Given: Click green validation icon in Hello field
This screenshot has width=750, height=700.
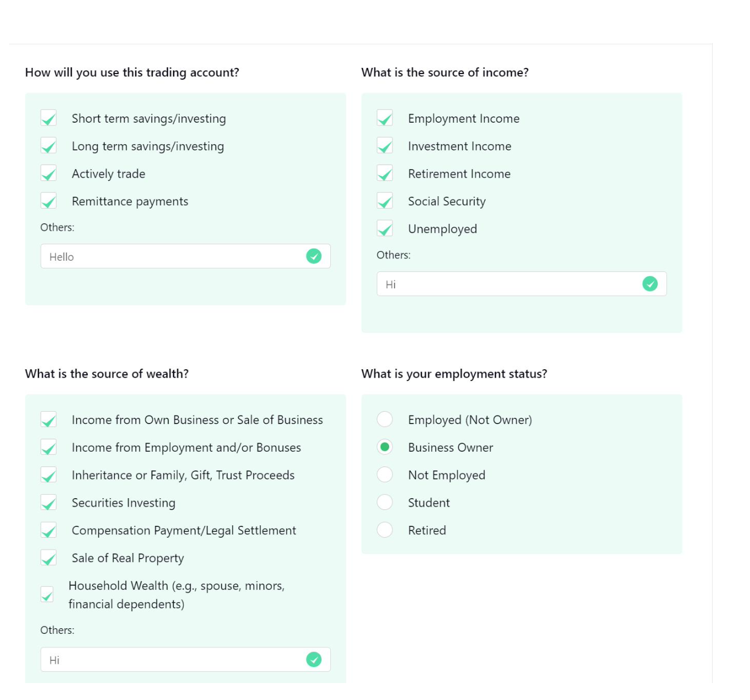Looking at the screenshot, I should click(x=313, y=256).
